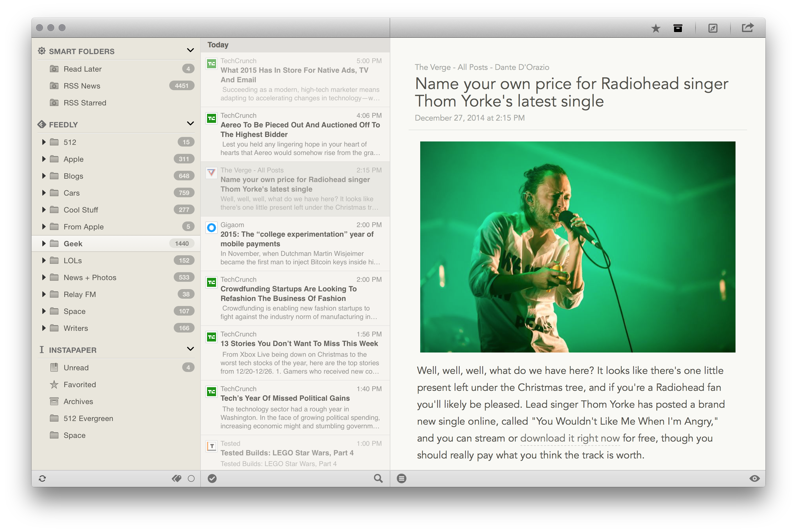Open article in browser via compass icon
The width and height of the screenshot is (797, 532).
tap(712, 28)
